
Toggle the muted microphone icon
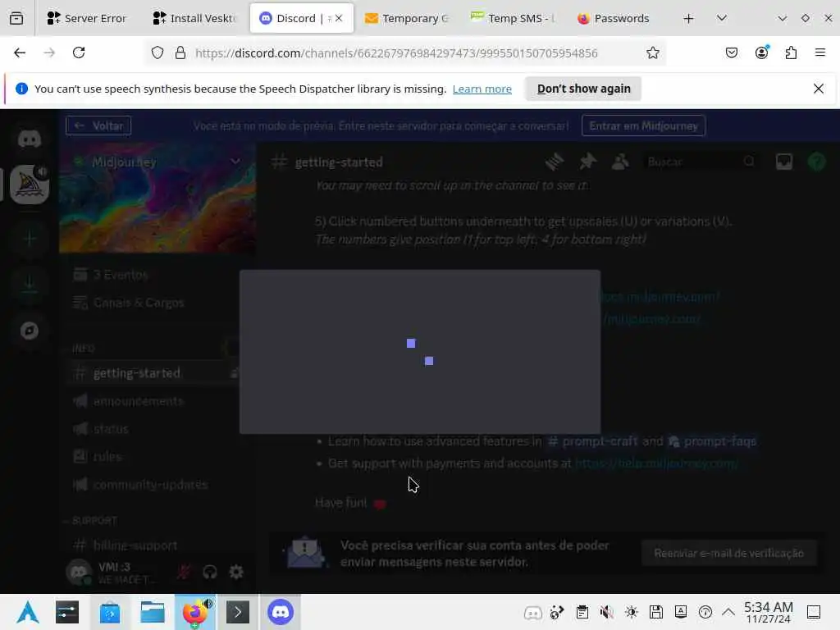coord(184,572)
